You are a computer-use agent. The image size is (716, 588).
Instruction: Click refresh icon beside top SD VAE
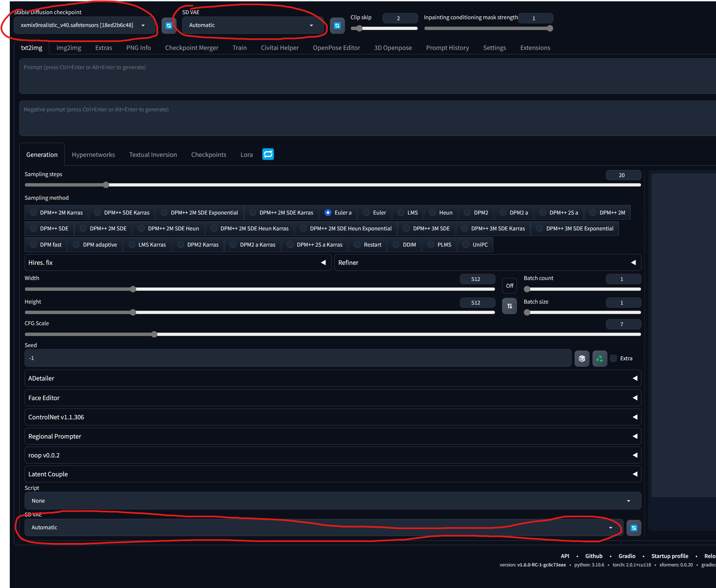coord(337,25)
